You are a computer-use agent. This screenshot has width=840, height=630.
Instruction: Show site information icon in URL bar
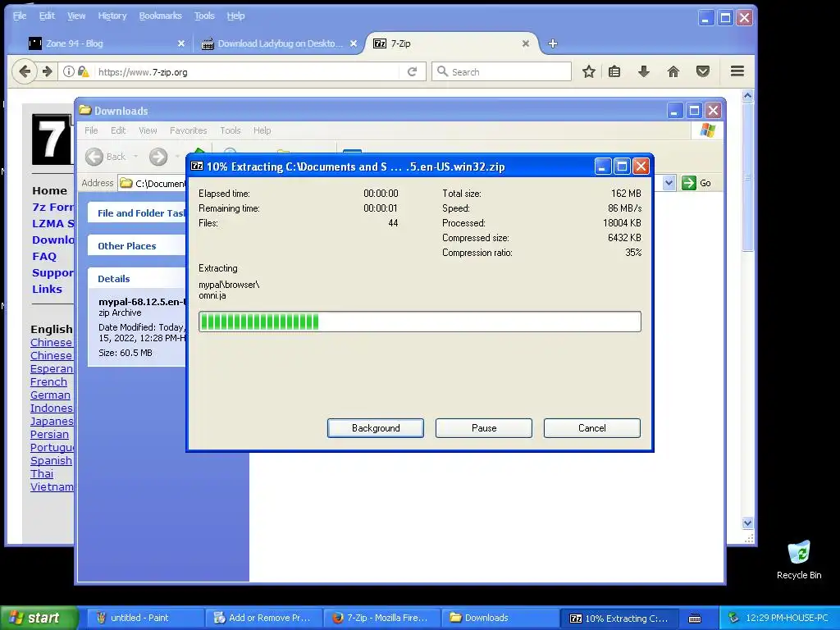(69, 71)
